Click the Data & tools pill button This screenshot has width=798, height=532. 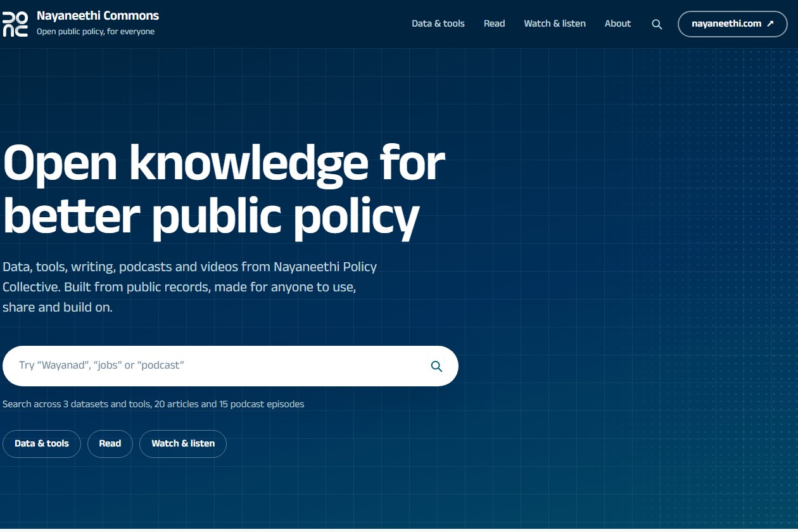42,443
